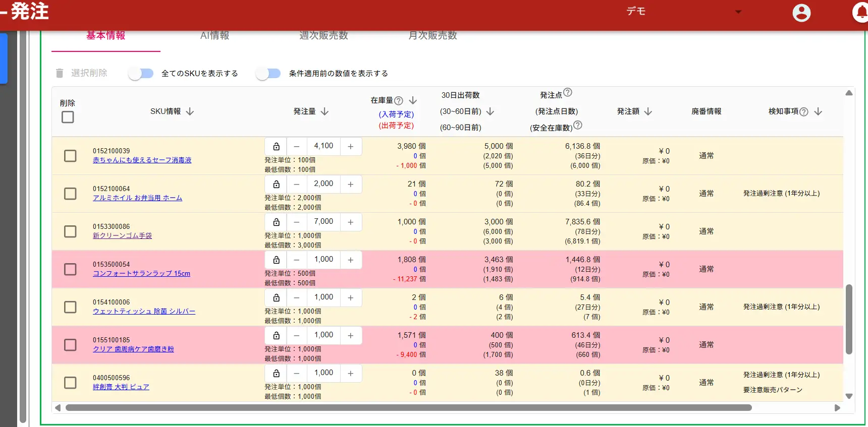
Task: Click the minus button for SKU 0153500054
Action: [x=297, y=260]
